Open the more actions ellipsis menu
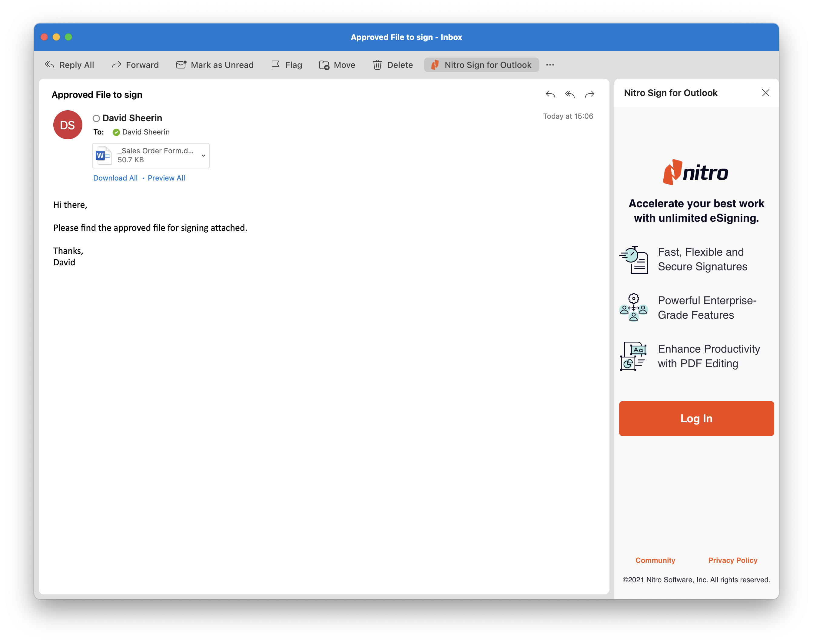The width and height of the screenshot is (813, 644). click(550, 65)
